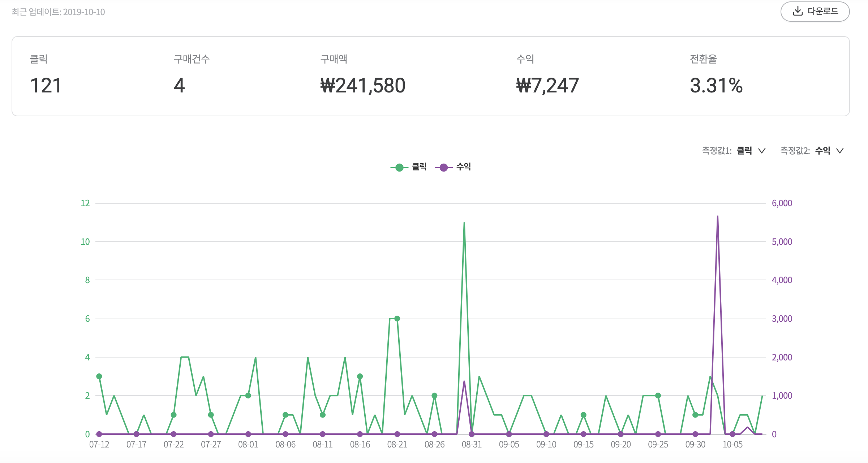Screen dimensions: 868x463
Task: Select the 최근 업데이트: 2019-10-10 text
Action: (x=58, y=12)
